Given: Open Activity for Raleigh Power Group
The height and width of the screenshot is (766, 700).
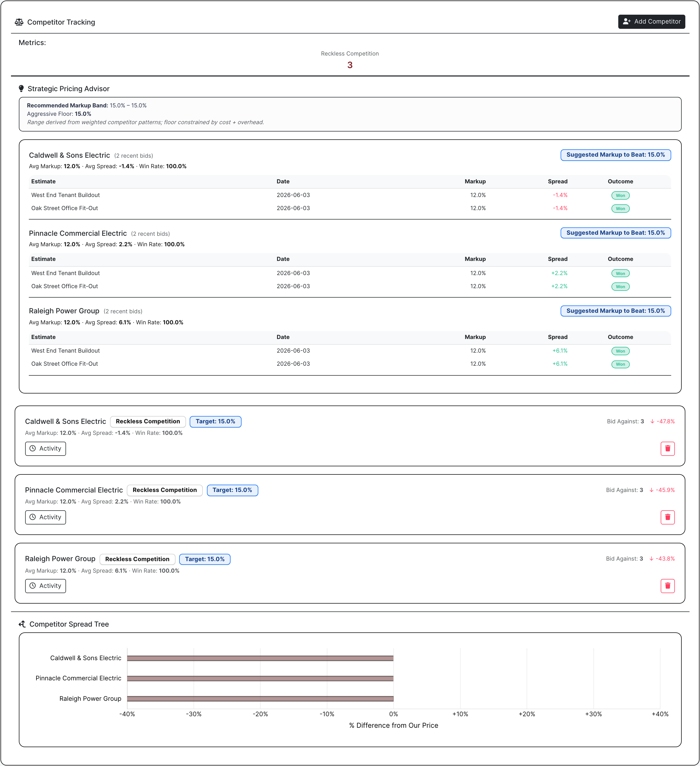Looking at the screenshot, I should coord(45,586).
